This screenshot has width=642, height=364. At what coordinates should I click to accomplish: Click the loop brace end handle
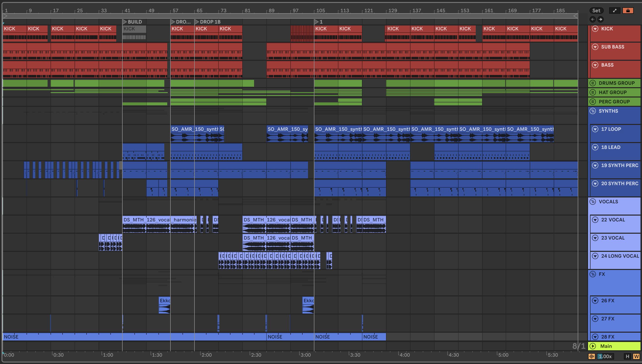coord(576,16)
